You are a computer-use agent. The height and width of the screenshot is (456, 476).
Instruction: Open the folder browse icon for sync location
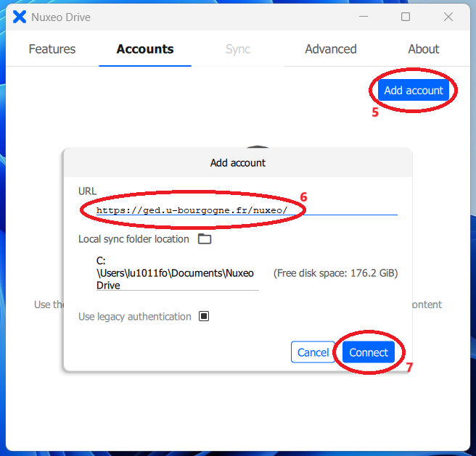tap(205, 239)
